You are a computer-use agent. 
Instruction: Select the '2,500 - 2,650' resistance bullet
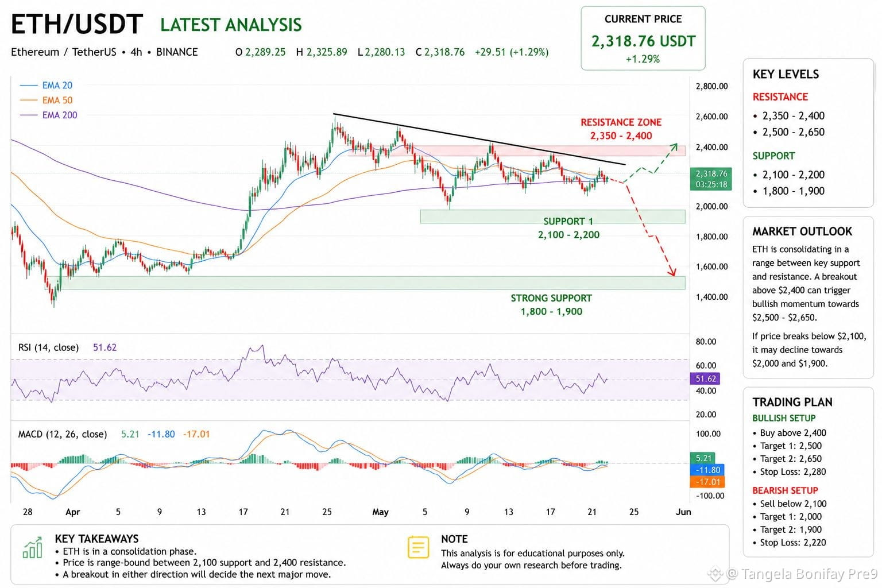788,132
